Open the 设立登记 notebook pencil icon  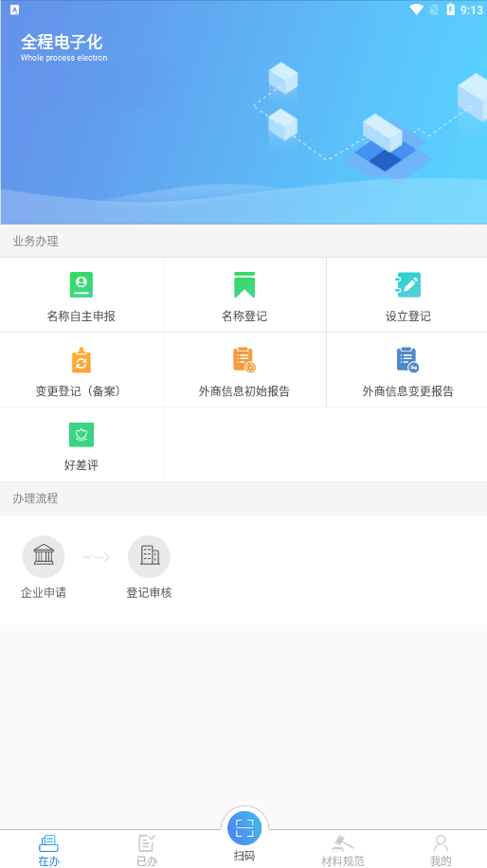(x=407, y=284)
